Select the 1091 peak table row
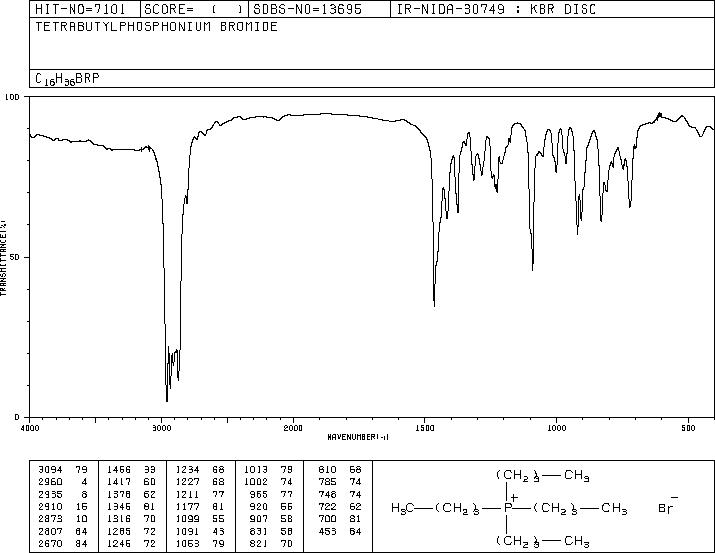 200,531
